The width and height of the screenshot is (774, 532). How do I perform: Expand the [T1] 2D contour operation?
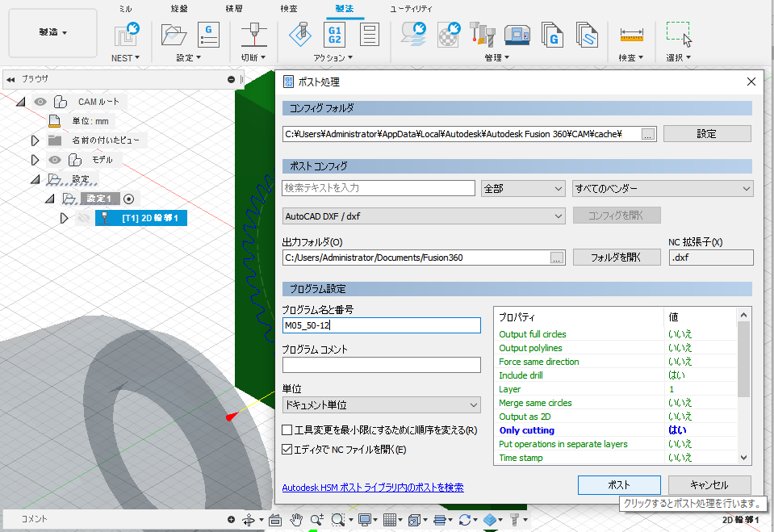point(64,218)
